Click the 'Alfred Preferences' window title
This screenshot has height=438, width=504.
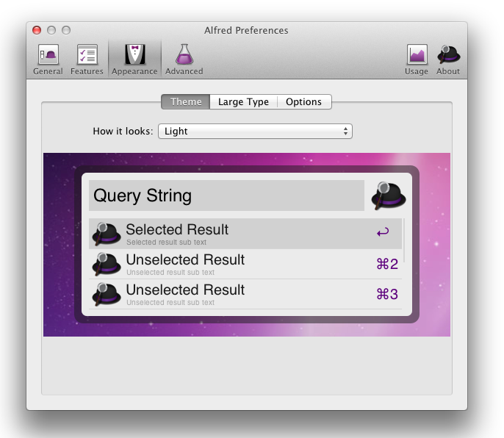pos(246,30)
